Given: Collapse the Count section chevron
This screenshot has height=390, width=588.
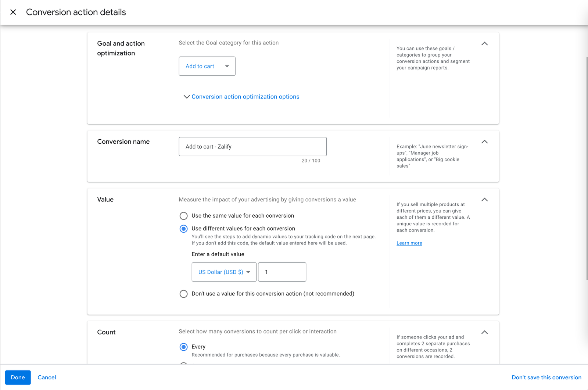Looking at the screenshot, I should tap(484, 332).
